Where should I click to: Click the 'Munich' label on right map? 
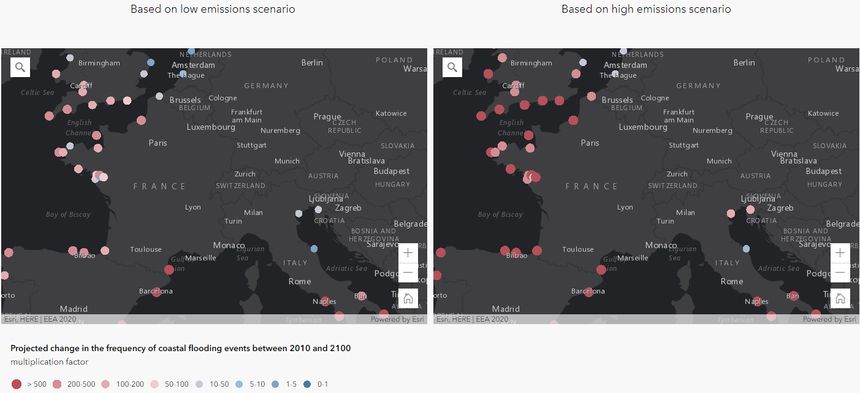pos(720,161)
